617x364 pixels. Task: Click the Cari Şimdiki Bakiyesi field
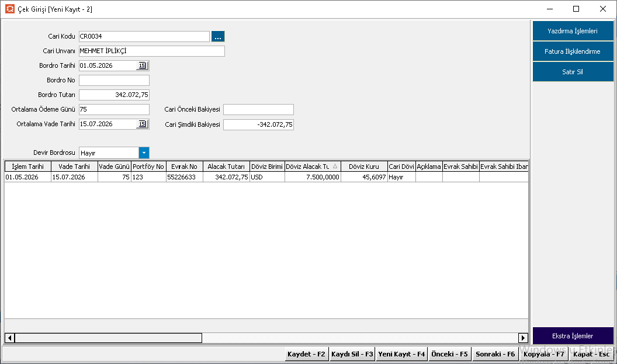point(258,124)
